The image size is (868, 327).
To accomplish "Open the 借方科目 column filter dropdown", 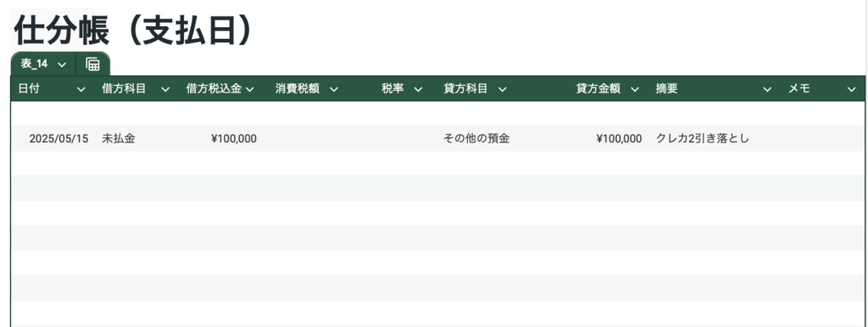I will 165,90.
